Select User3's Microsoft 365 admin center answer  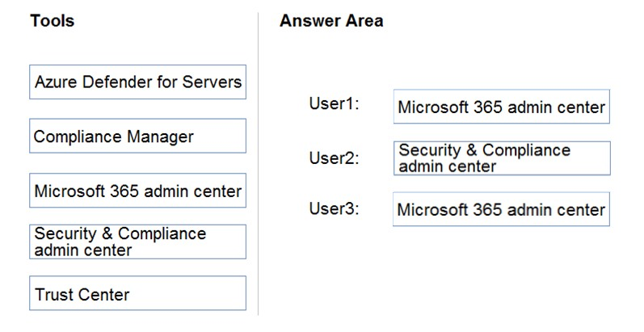click(x=501, y=209)
